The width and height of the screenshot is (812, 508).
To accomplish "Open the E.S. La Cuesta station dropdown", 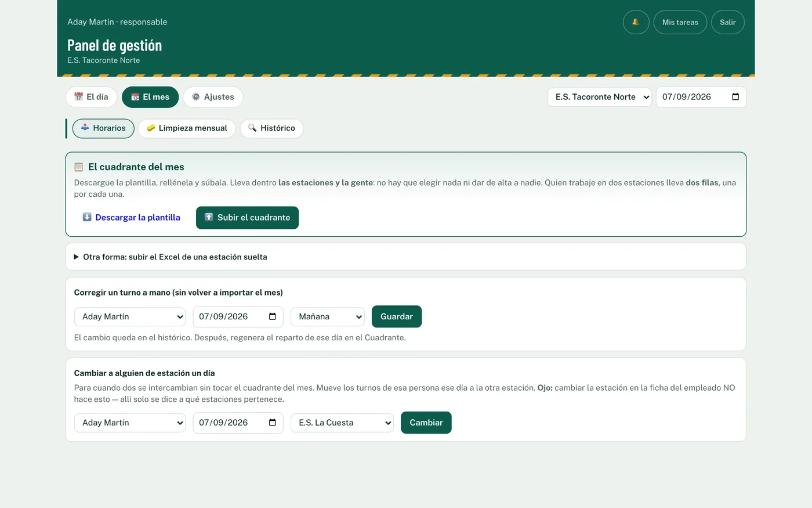I will (342, 423).
